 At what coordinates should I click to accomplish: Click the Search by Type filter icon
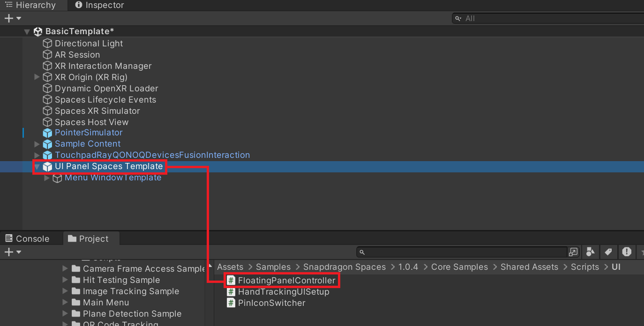pyautogui.click(x=591, y=252)
